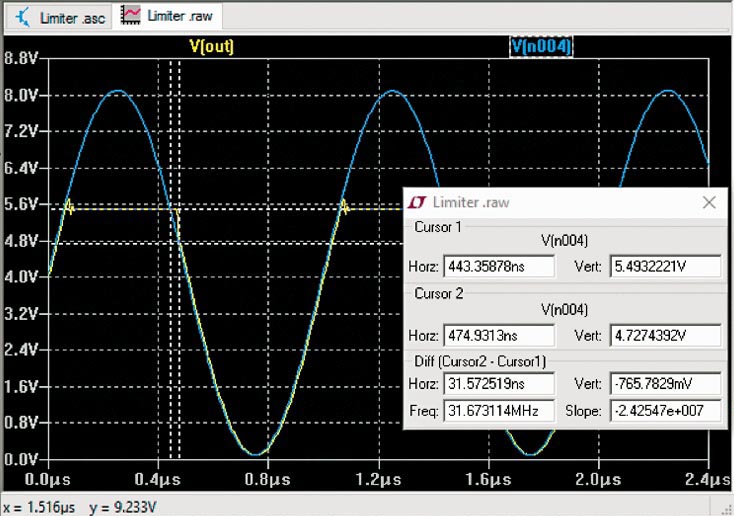Select the blue V(n004) trace label
This screenshot has height=516, width=734.
click(x=541, y=46)
